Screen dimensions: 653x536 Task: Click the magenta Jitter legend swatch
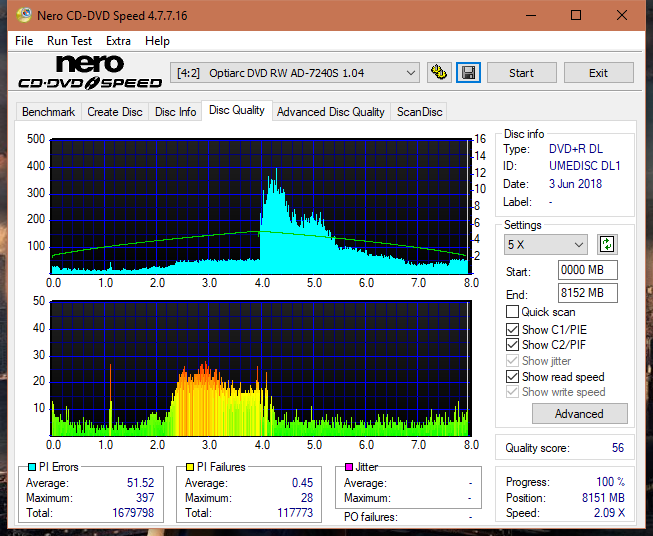click(349, 467)
